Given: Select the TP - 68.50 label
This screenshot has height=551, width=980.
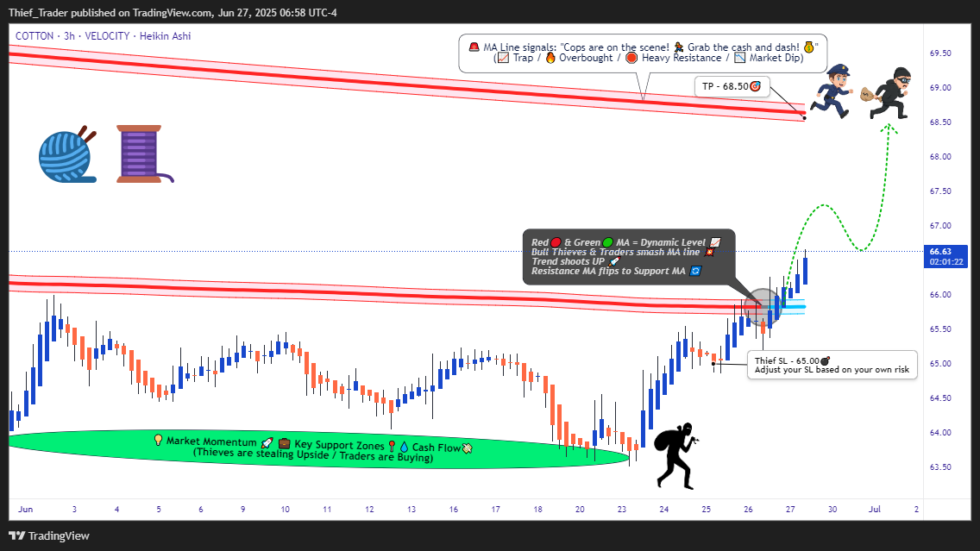Looking at the screenshot, I should (732, 86).
